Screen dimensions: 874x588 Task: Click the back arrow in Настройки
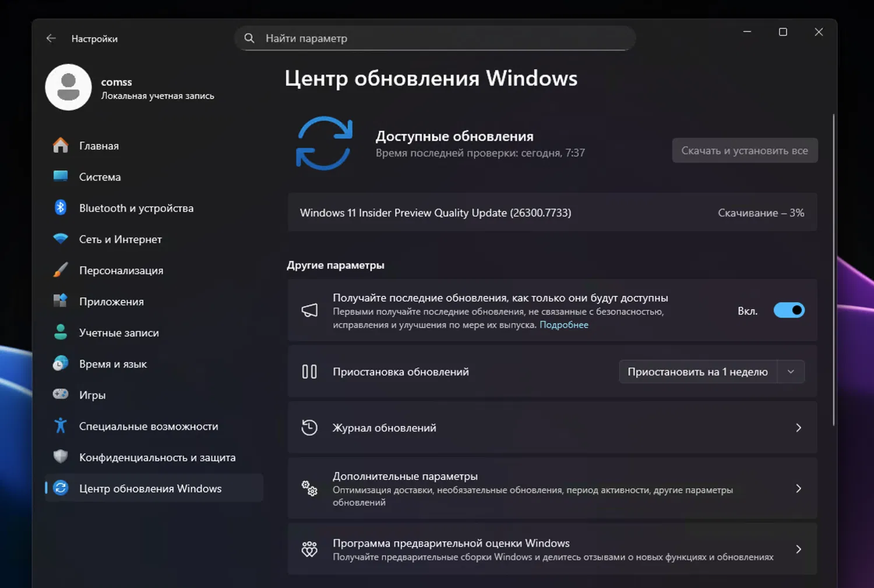coord(51,38)
